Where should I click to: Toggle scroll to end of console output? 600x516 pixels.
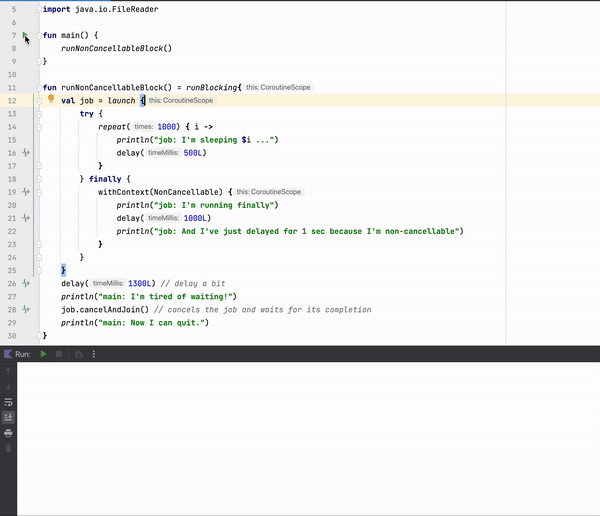click(9, 417)
